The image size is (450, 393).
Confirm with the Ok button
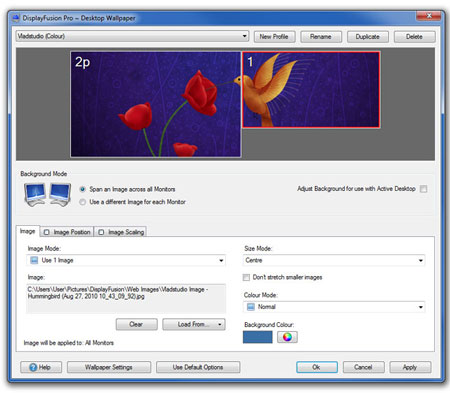pyautogui.click(x=317, y=367)
